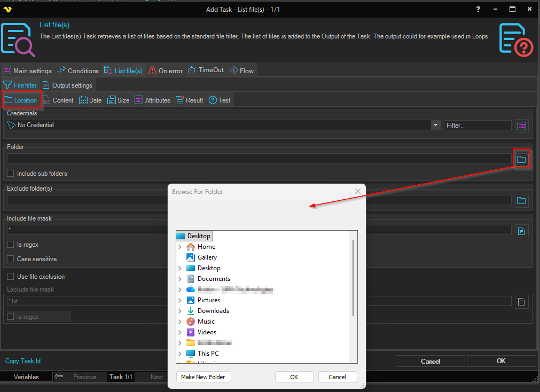Click the Folder browse icon button
The width and height of the screenshot is (540, 392).
tap(521, 159)
